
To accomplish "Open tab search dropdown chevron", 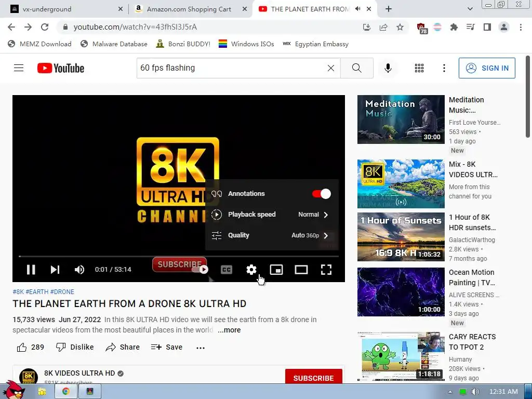I will pos(470,9).
